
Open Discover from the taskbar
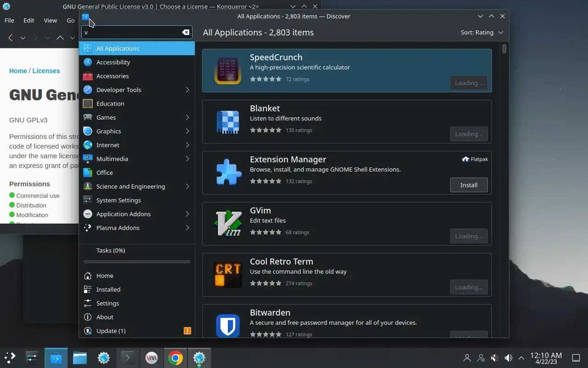pyautogui.click(x=56, y=357)
